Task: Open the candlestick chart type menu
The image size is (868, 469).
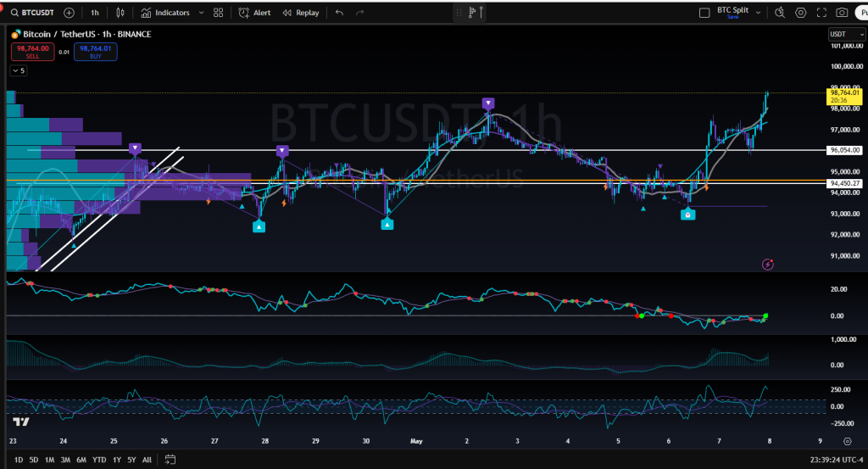Action: pos(120,12)
